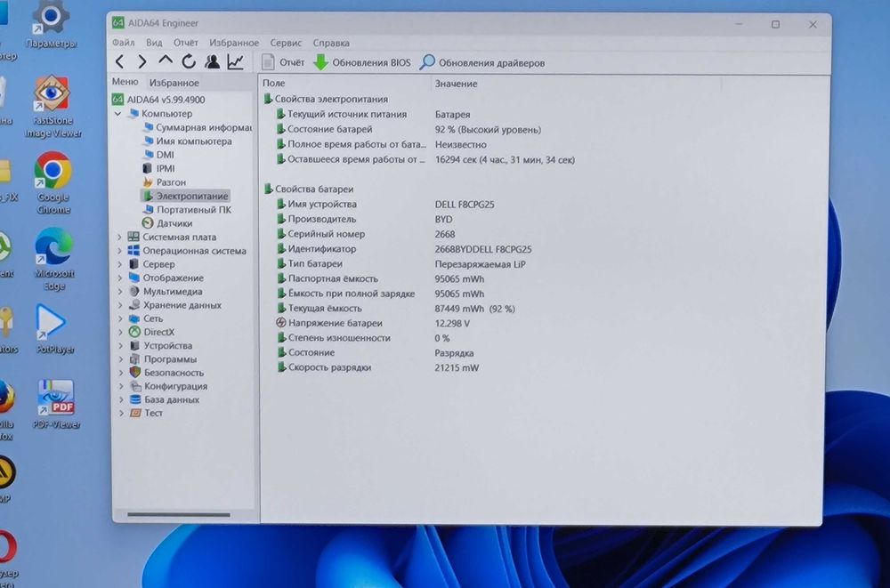Switch to the Избранное tab in sidebar
The height and width of the screenshot is (588, 890).
coord(174,83)
